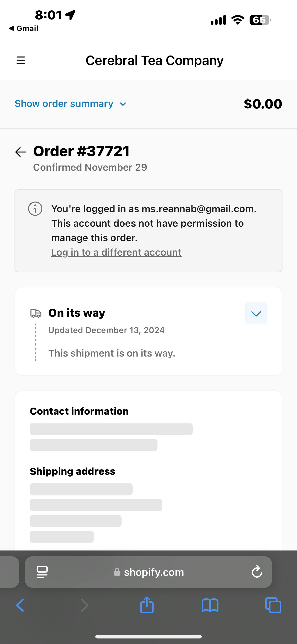Open Safari page settings reader icon
Screen dimensions: 297x644
click(x=42, y=572)
